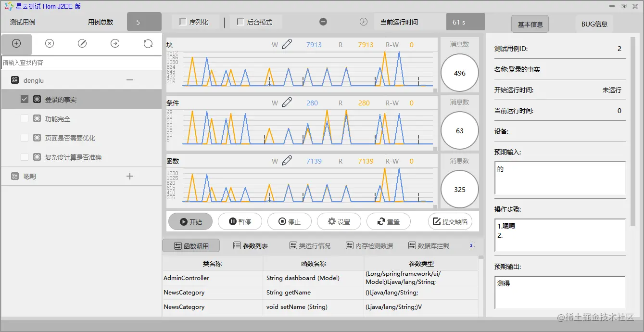Image resolution: width=644 pixels, height=332 pixels.
Task: Click the 61 s running time box
Action: click(x=465, y=22)
